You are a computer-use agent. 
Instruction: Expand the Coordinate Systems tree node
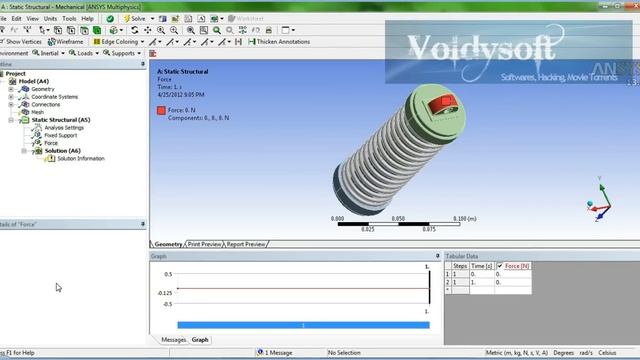coord(11,97)
